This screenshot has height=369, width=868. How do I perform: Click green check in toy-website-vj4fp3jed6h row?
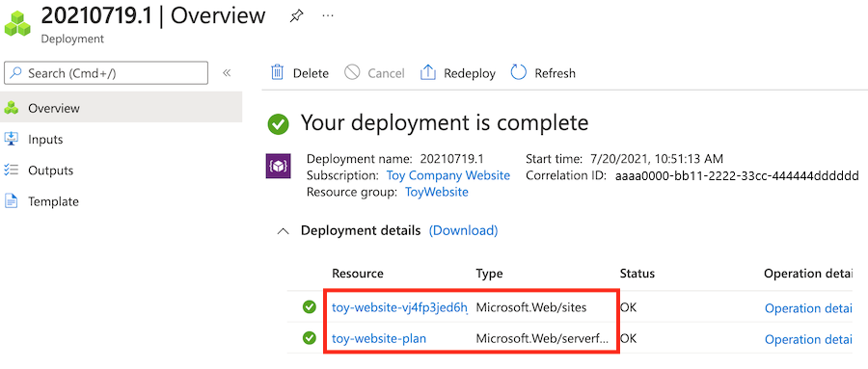[310, 306]
